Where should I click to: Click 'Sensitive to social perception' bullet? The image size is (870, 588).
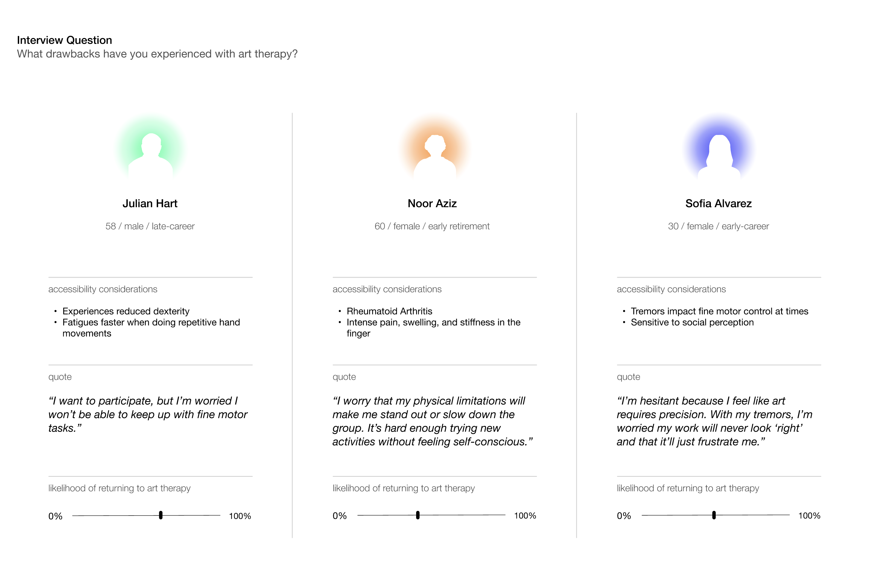click(x=692, y=322)
